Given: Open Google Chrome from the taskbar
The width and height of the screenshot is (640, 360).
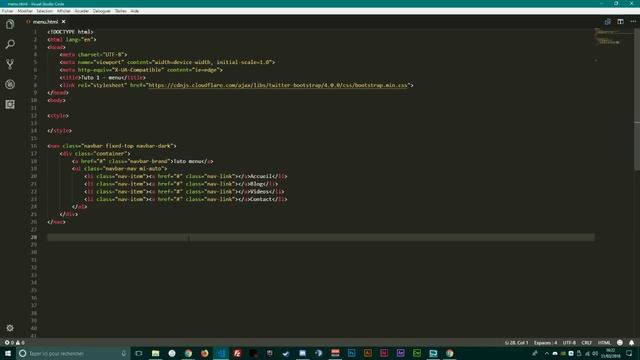Looking at the screenshot, I should (188, 353).
